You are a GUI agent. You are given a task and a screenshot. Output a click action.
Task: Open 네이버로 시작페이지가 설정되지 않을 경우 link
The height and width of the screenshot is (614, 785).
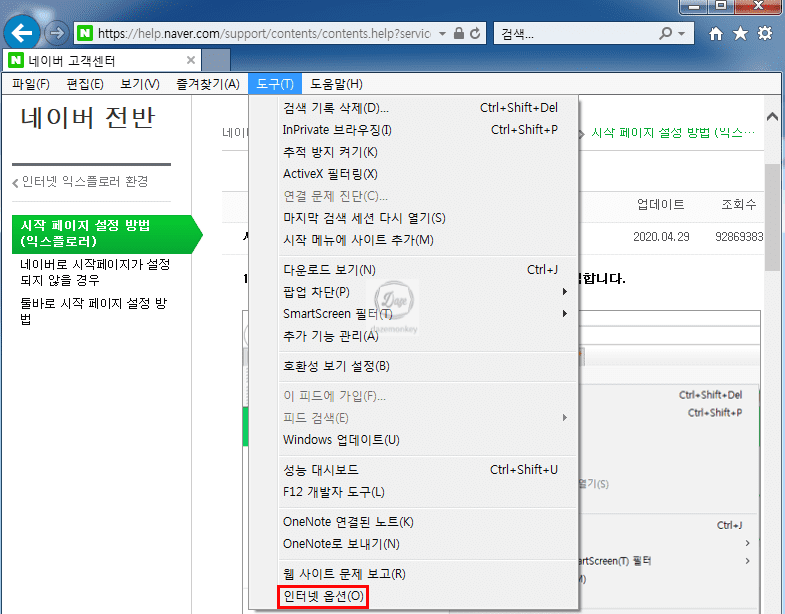(95, 272)
